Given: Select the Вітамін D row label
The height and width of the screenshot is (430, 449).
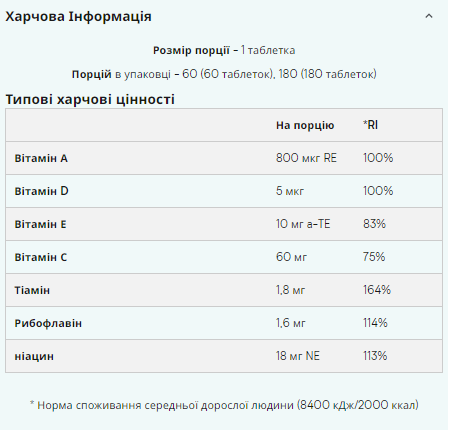Looking at the screenshot, I should coord(41,191).
